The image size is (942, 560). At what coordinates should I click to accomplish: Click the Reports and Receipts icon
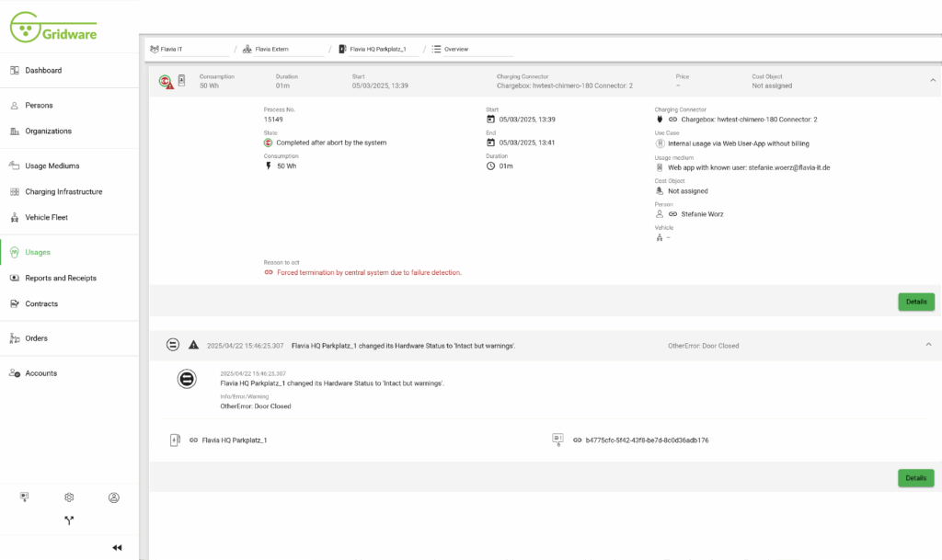pyautogui.click(x=15, y=278)
